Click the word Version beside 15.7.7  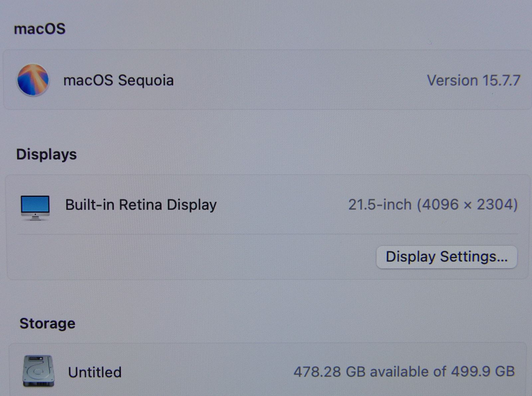point(453,80)
